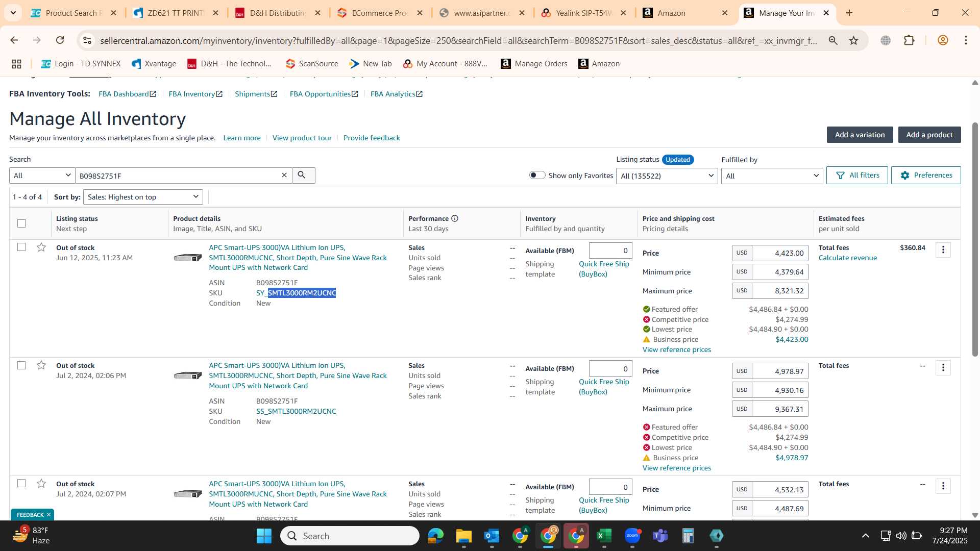Check the select-all checkbox in table header
980x551 pixels.
point(21,223)
